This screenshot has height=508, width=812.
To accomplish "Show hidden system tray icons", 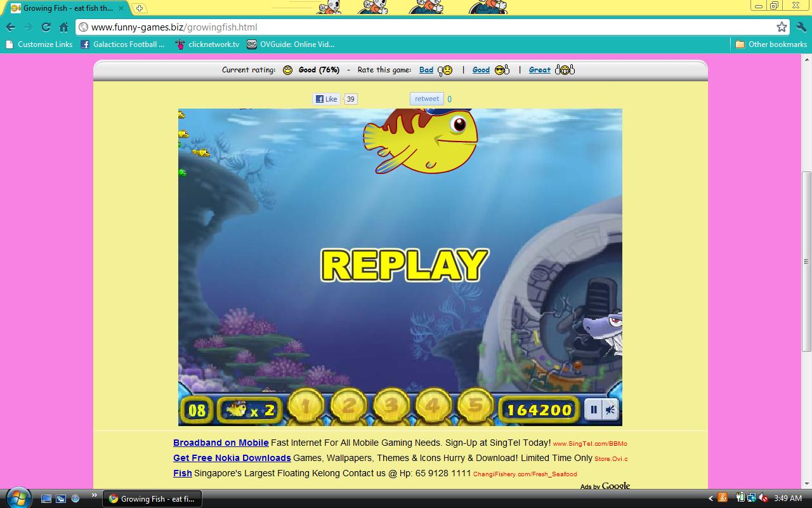I will 710,498.
